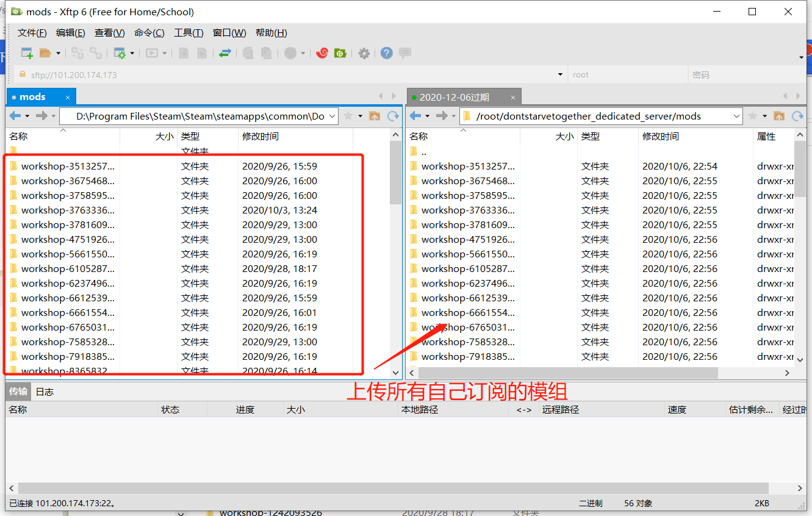Screen dimensions: 812x516
Task: Refresh the local mods pane
Action: (393, 116)
